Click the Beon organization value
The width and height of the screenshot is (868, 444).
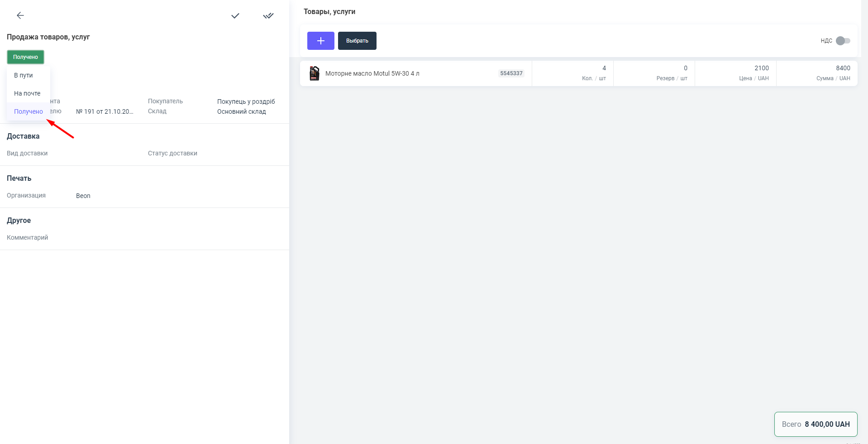coord(83,196)
